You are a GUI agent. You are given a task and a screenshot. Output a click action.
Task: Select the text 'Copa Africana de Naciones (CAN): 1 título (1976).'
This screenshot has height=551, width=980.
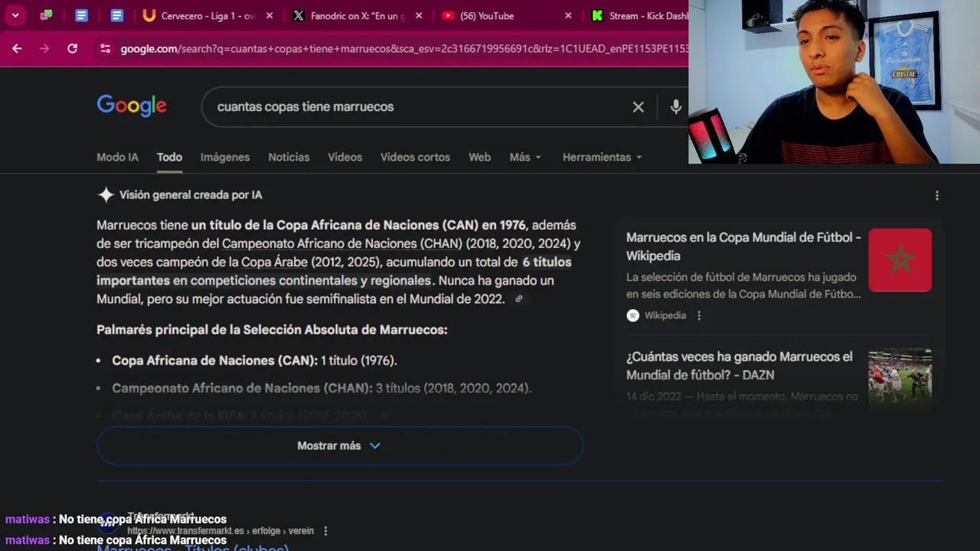point(254,360)
